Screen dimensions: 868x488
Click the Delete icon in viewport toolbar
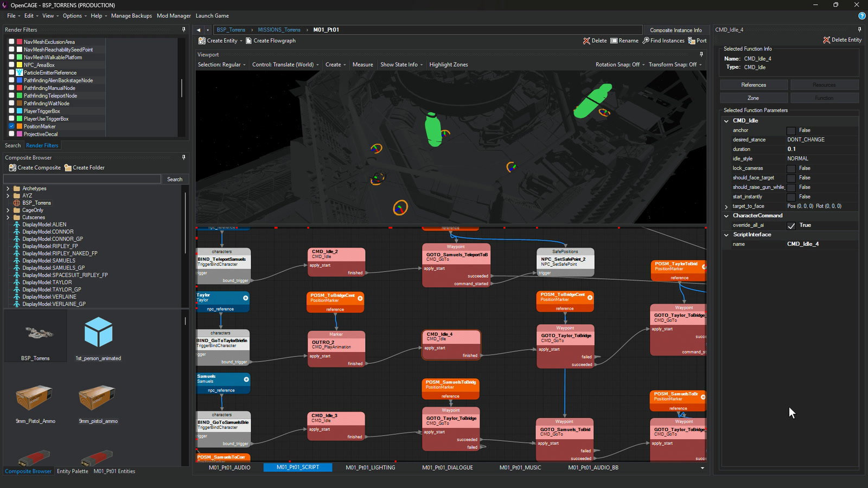pos(586,41)
